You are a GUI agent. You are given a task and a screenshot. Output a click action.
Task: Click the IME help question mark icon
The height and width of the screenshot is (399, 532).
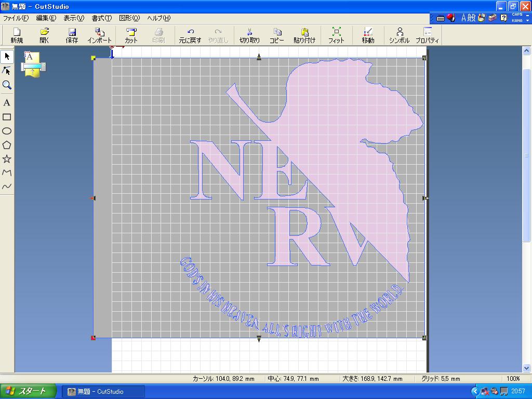504,18
